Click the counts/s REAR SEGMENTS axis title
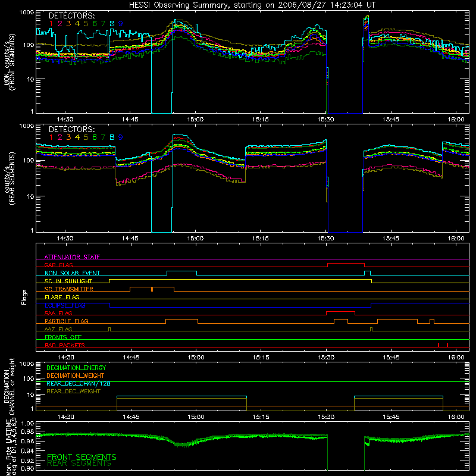 tap(10, 178)
